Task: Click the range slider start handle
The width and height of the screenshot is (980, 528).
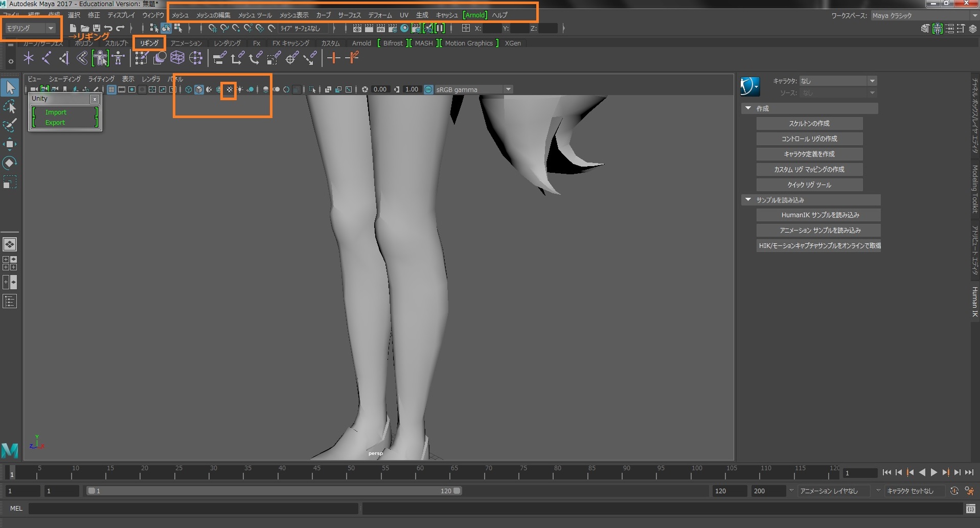Action: (x=91, y=491)
